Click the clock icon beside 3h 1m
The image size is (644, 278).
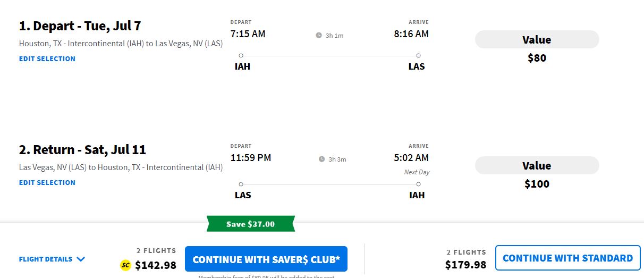pyautogui.click(x=319, y=36)
